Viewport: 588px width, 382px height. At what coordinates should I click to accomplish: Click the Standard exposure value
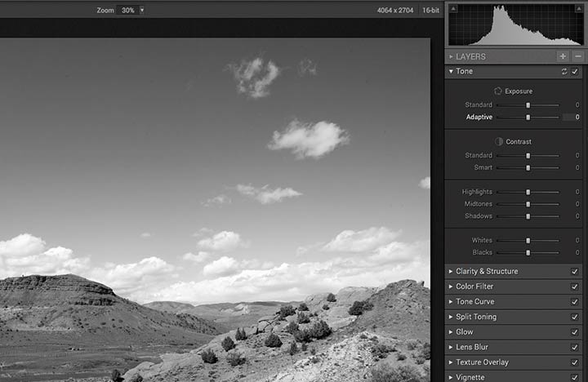577,105
